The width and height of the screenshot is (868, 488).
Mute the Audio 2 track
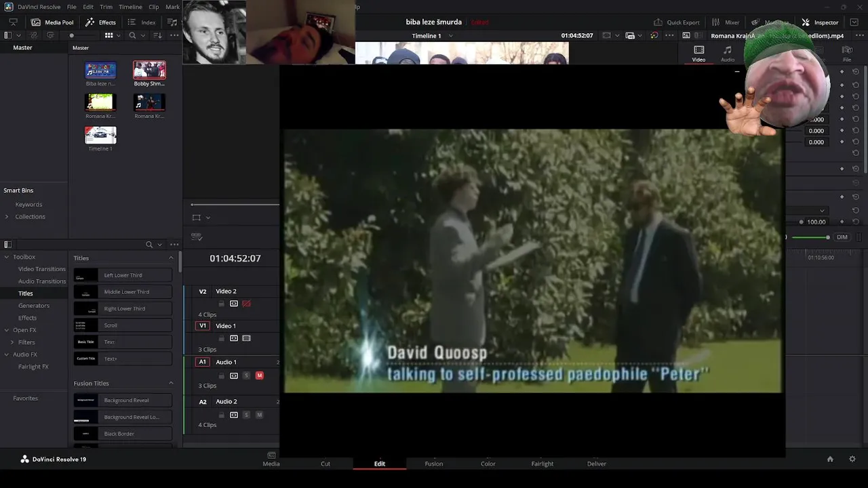[x=259, y=415]
